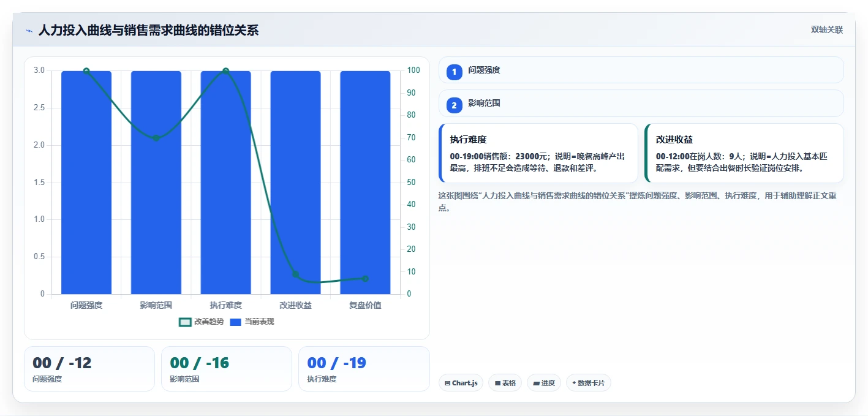The image size is (868, 416).
Task: Open the 影响范围 list row
Action: [x=641, y=104]
